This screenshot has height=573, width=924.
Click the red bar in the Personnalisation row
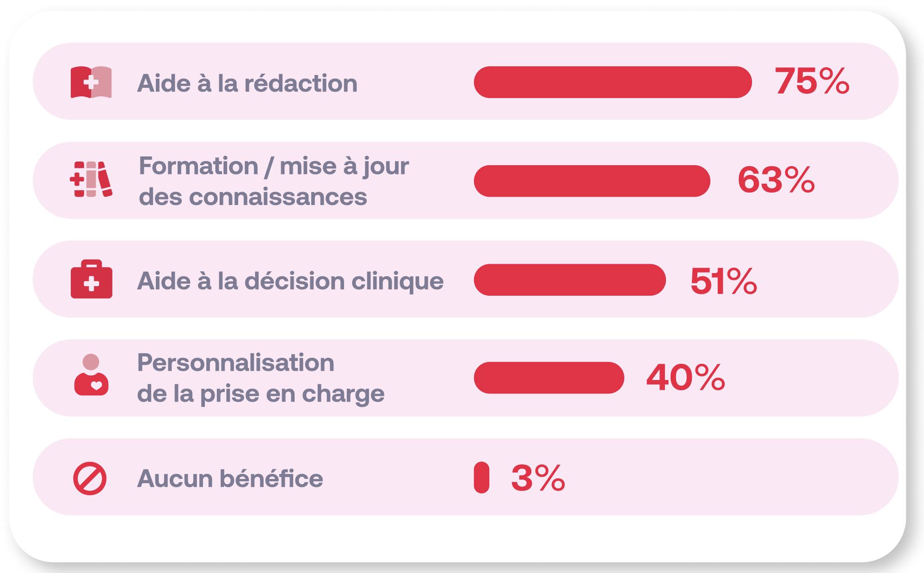pos(548,378)
